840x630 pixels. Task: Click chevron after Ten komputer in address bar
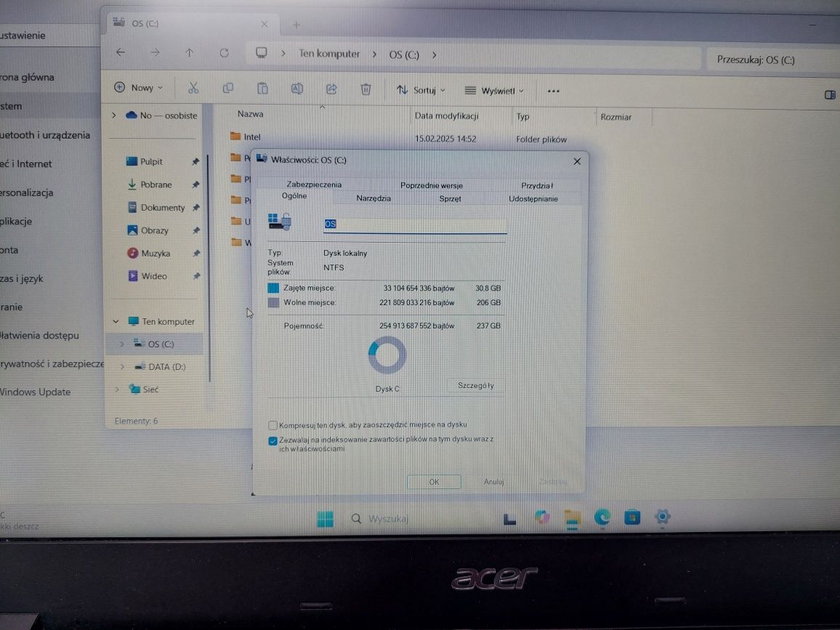click(x=374, y=54)
